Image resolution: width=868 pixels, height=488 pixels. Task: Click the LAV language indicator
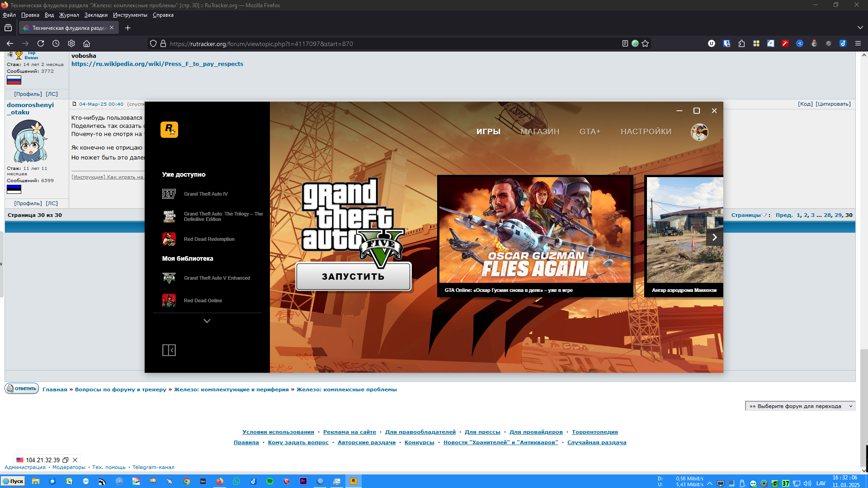821,483
